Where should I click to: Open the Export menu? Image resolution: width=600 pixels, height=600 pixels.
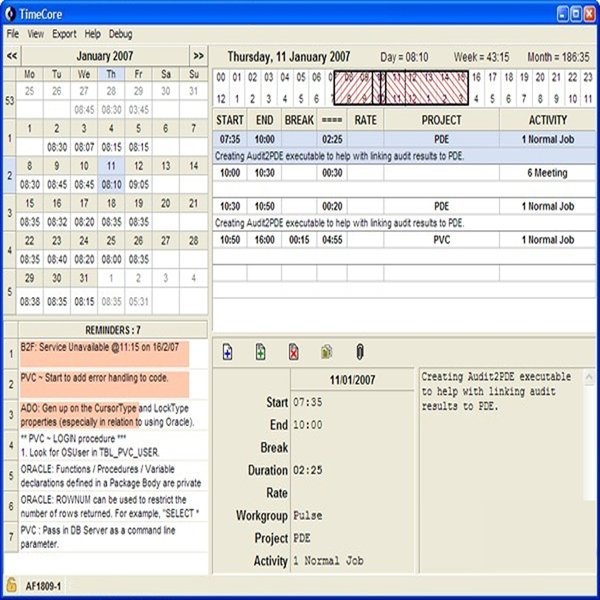point(64,34)
